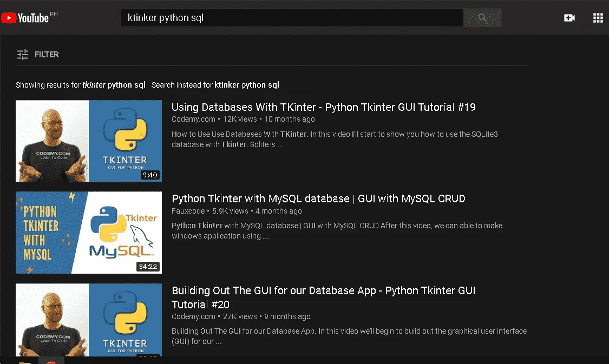Viewport: 609px width, 364px height.
Task: Click the 'PH' country code by logo
Action: pyautogui.click(x=54, y=15)
